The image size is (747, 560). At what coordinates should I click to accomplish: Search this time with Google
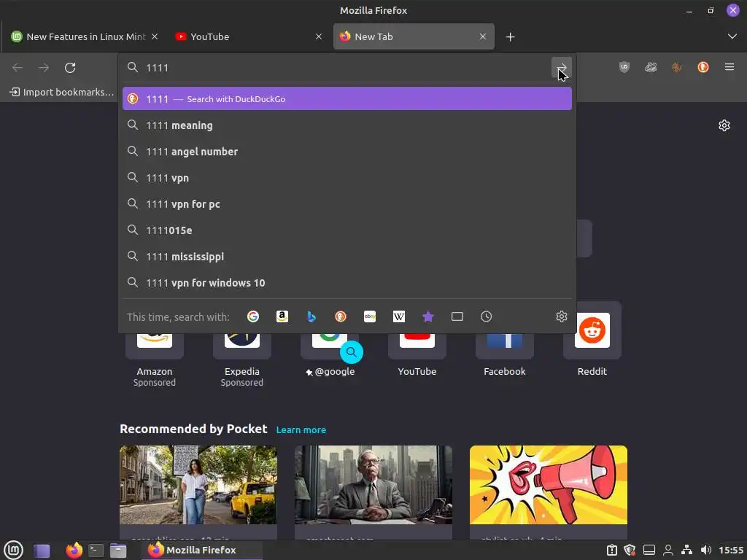[x=253, y=316]
